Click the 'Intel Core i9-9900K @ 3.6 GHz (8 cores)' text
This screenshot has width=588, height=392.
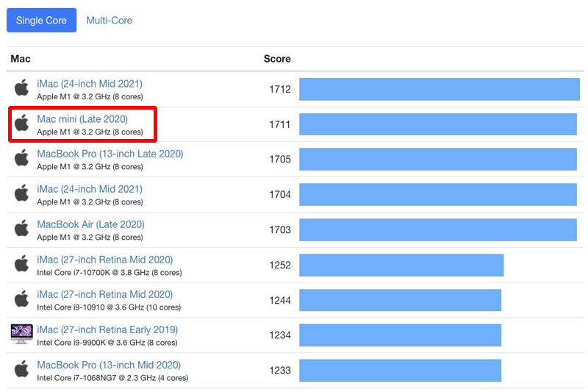(x=107, y=343)
